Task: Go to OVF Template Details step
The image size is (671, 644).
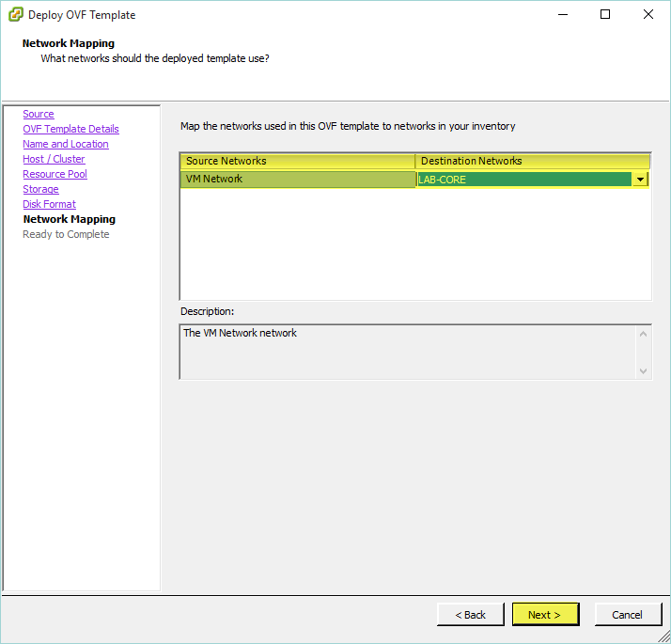Action: tap(71, 129)
